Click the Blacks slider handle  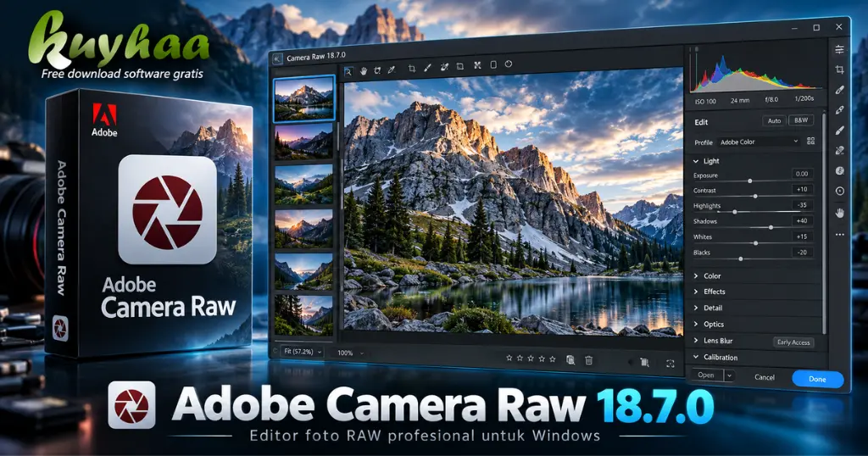point(741,259)
